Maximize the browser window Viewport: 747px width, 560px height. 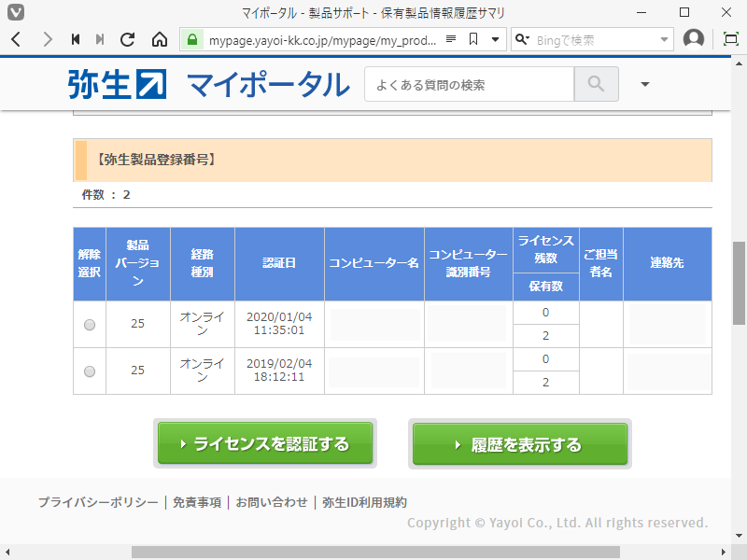[684, 12]
